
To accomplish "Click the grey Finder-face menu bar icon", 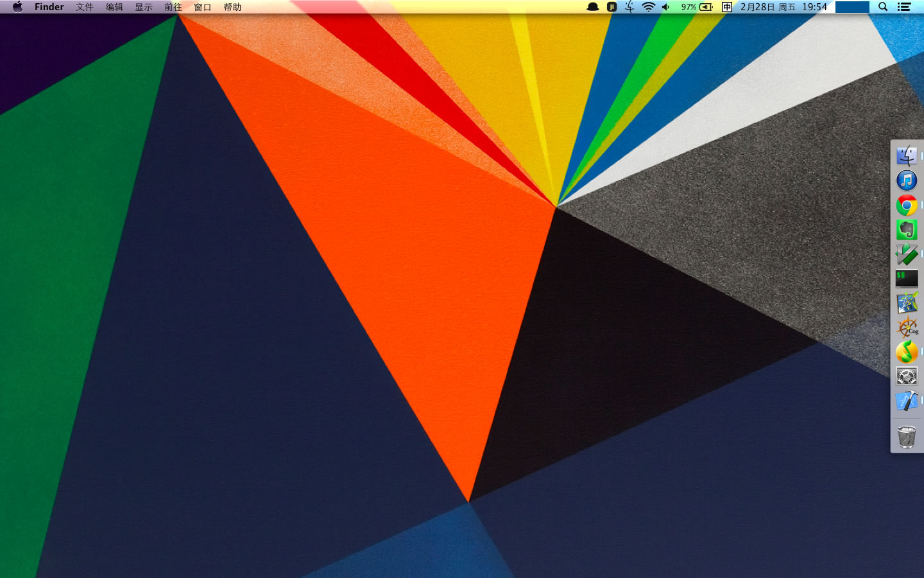I will coord(629,7).
